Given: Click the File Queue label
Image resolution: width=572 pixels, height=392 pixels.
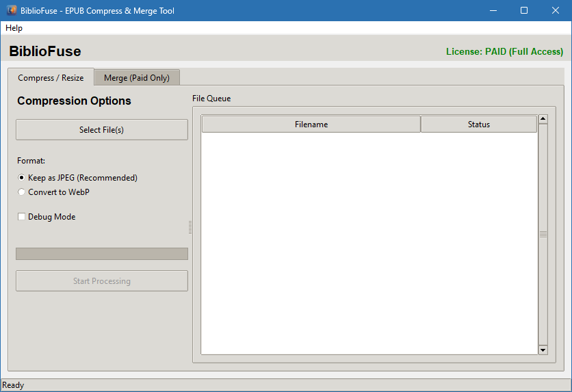Looking at the screenshot, I should pyautogui.click(x=211, y=99).
